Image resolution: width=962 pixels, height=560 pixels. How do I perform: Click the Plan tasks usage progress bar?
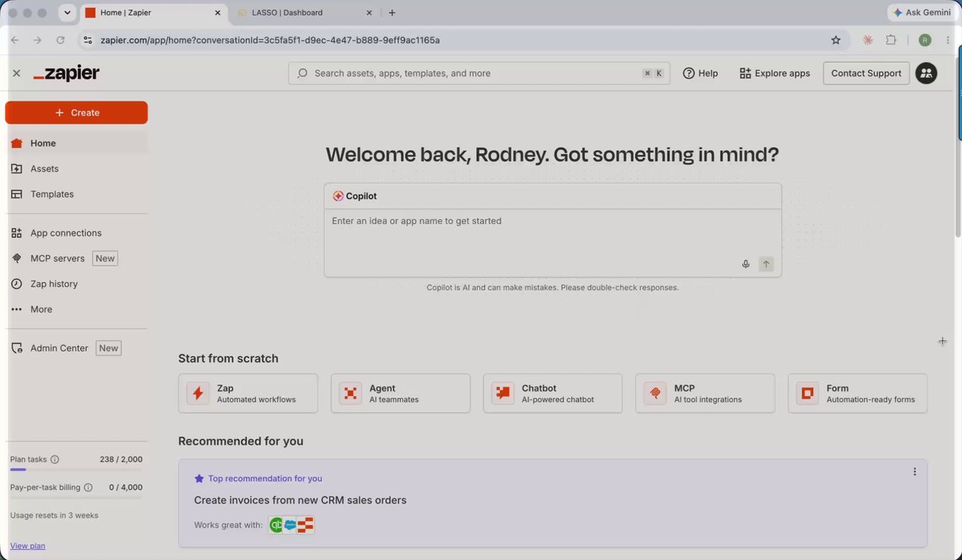point(76,470)
